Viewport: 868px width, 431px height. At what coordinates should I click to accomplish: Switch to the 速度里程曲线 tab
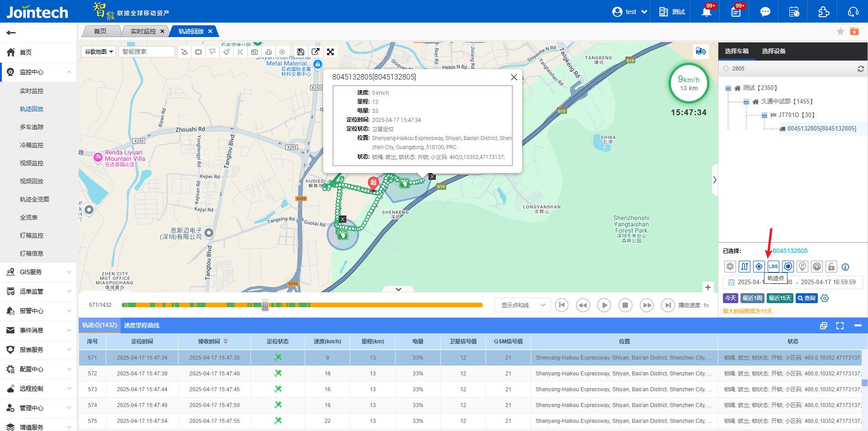142,325
